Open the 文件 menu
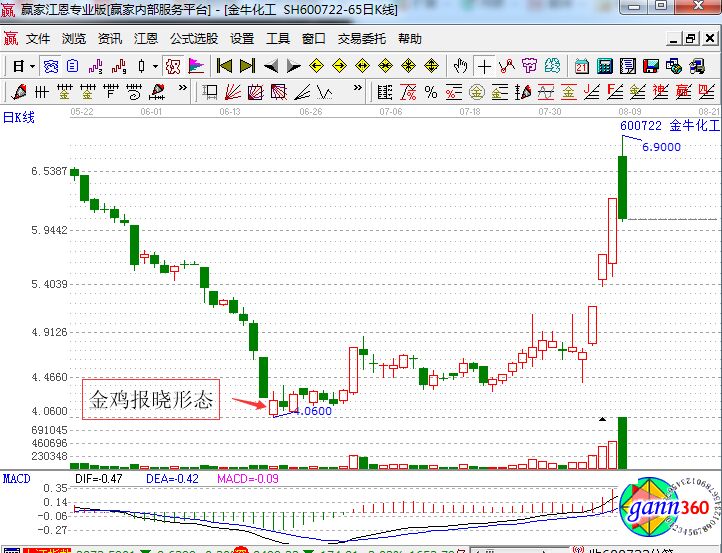The image size is (722, 553). 38,39
